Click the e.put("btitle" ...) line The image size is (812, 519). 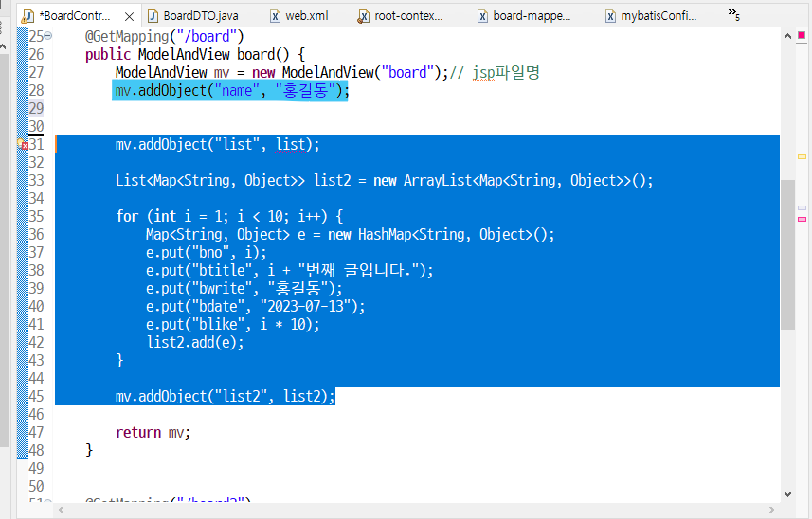(x=290, y=270)
